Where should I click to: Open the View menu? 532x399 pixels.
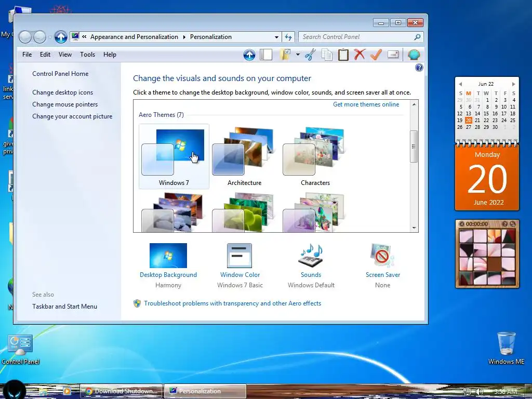pyautogui.click(x=65, y=54)
